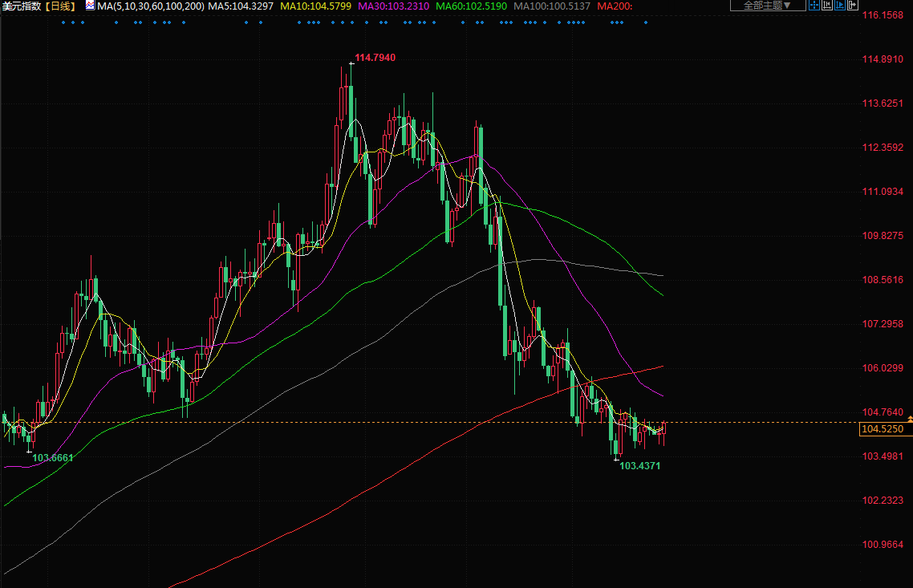Click the 美元指数 symbol name
The height and width of the screenshot is (588, 913).
pos(22,6)
